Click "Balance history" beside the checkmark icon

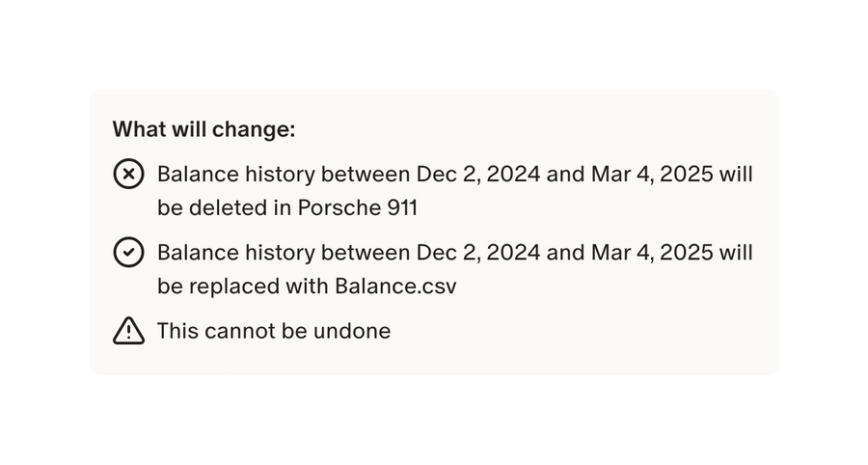pyautogui.click(x=235, y=253)
